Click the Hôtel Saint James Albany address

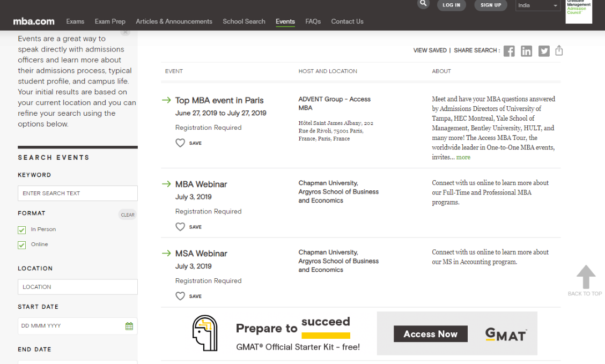336,131
